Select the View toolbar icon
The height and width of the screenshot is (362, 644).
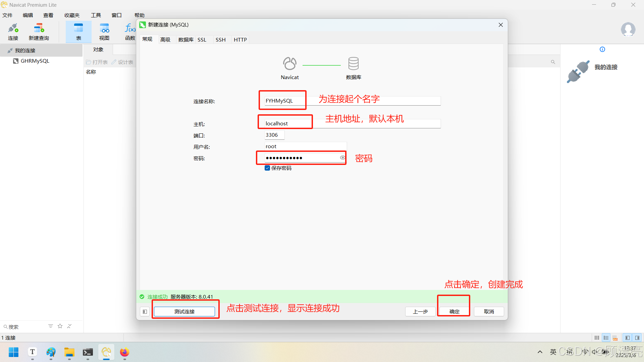pyautogui.click(x=104, y=32)
